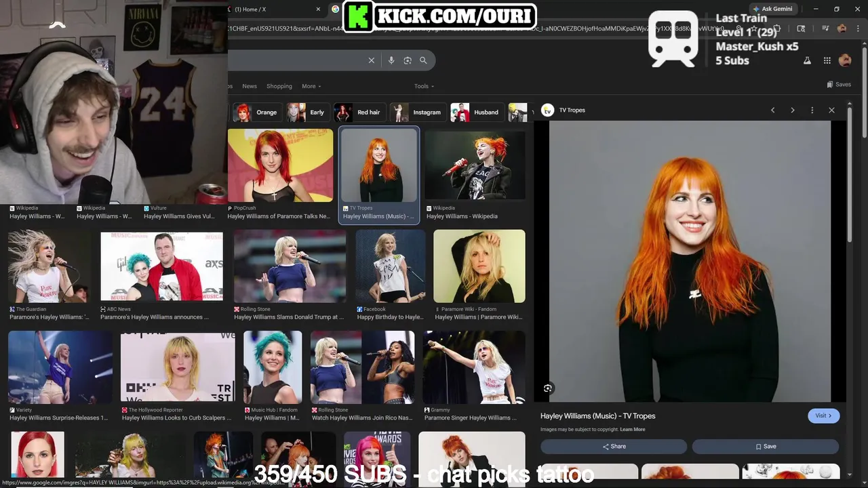Click the Visit button
The height and width of the screenshot is (488, 868).
tap(823, 415)
